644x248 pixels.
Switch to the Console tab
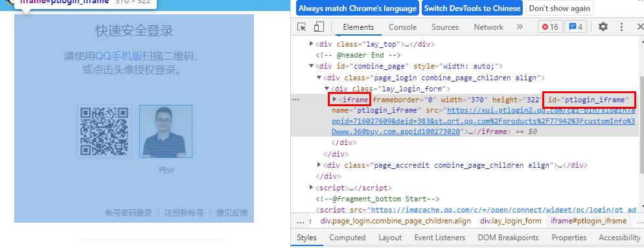click(403, 27)
